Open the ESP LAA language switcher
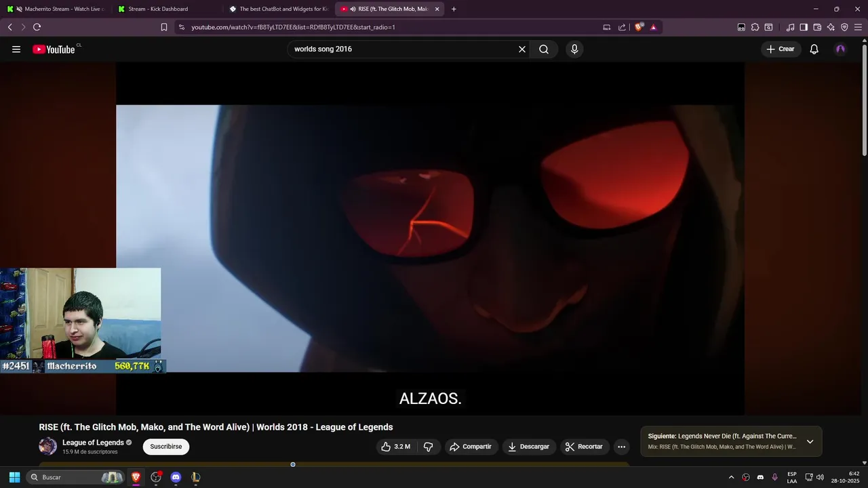Image resolution: width=868 pixels, height=488 pixels. point(792,477)
